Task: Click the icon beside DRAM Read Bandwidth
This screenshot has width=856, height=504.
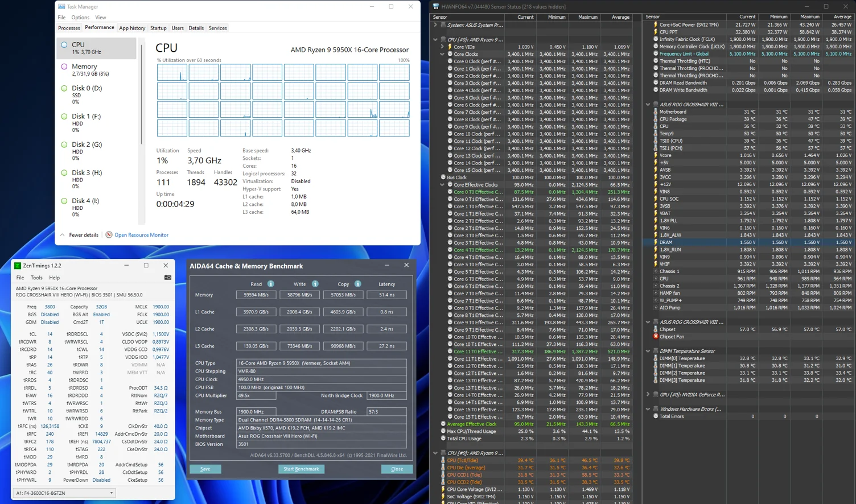Action: pyautogui.click(x=656, y=83)
